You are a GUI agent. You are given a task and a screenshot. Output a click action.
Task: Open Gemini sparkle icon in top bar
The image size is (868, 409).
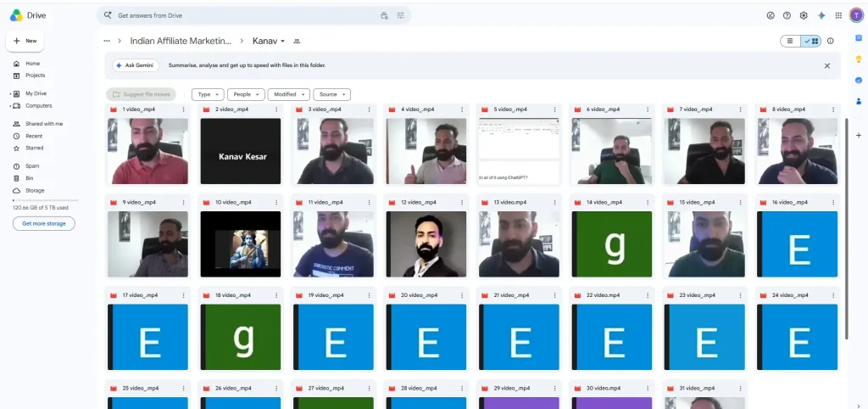point(821,15)
